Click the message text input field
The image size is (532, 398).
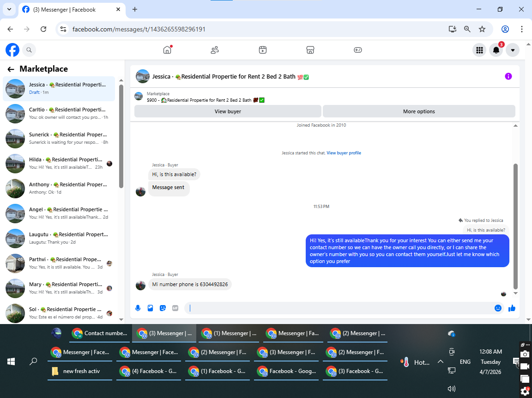pyautogui.click(x=339, y=308)
